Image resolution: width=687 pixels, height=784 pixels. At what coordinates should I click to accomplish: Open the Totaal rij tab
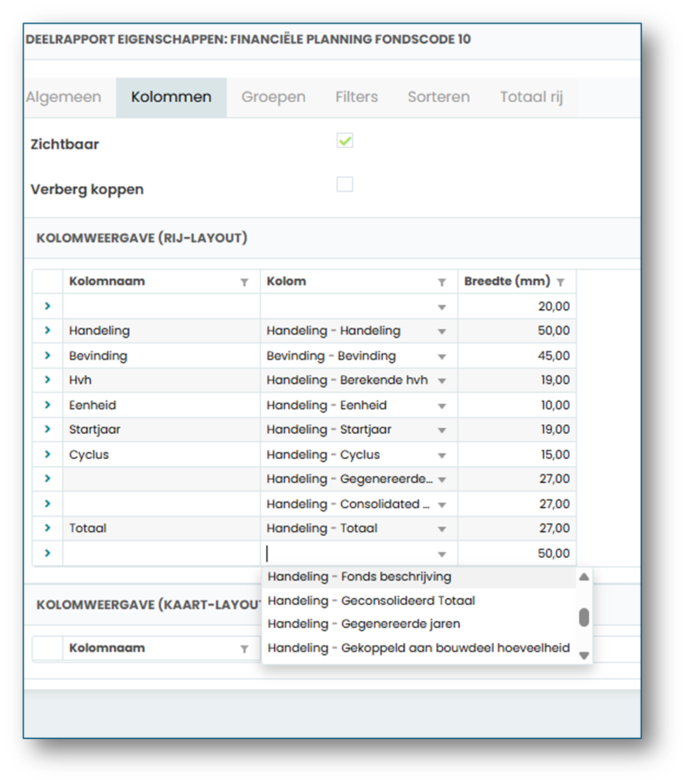coord(531,97)
